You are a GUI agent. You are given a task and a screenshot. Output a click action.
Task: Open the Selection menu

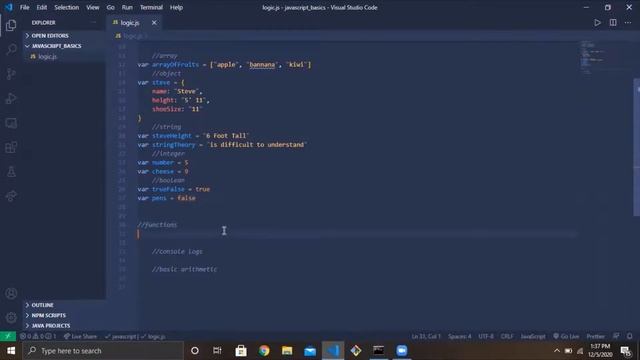(67, 7)
